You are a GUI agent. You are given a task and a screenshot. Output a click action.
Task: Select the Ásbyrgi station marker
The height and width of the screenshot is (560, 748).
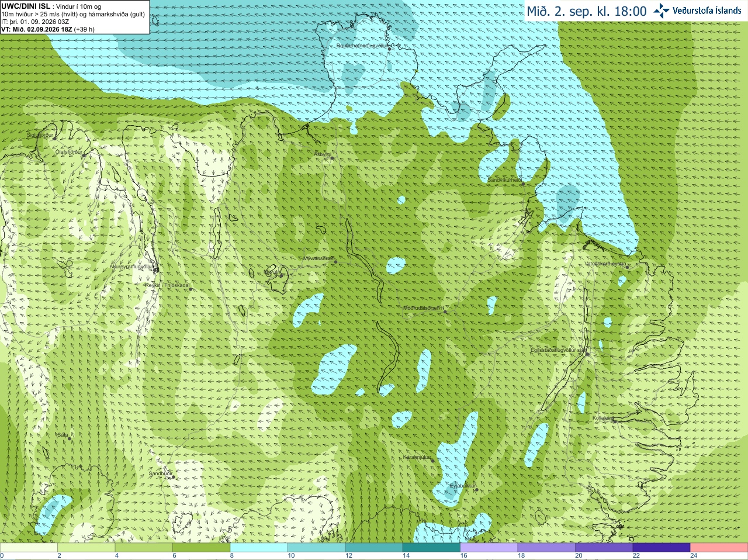point(332,158)
